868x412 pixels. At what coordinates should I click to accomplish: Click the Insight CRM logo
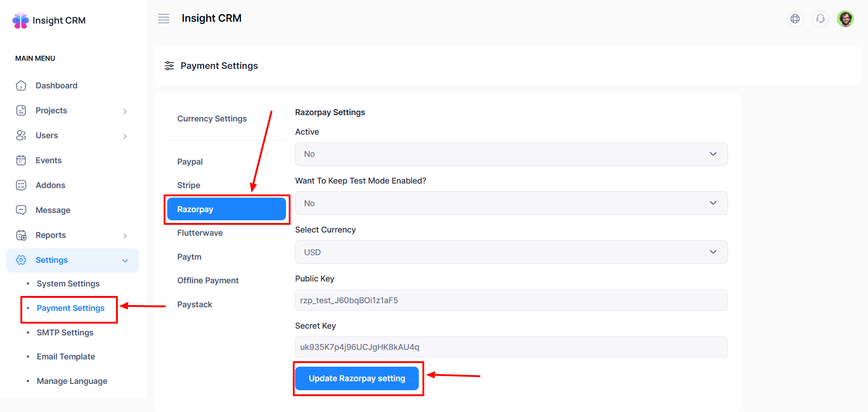[49, 20]
